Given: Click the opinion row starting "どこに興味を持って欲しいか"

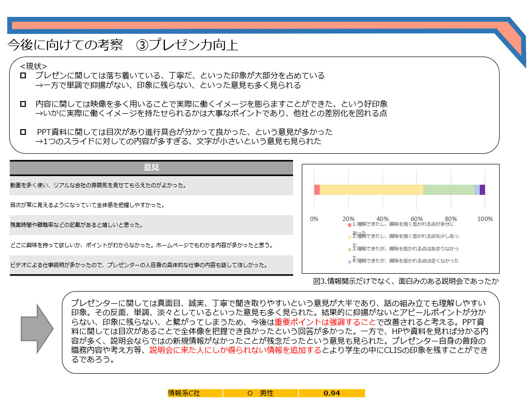Looking at the screenshot, I should click(x=151, y=245).
